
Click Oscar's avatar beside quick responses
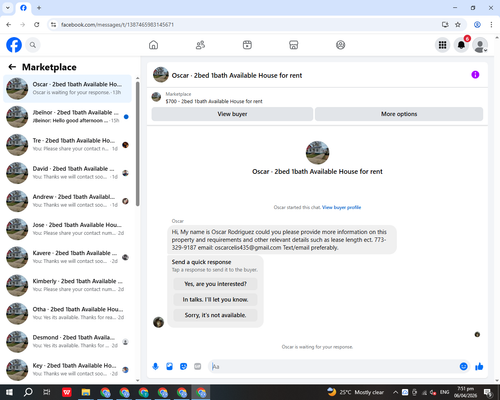point(158,322)
